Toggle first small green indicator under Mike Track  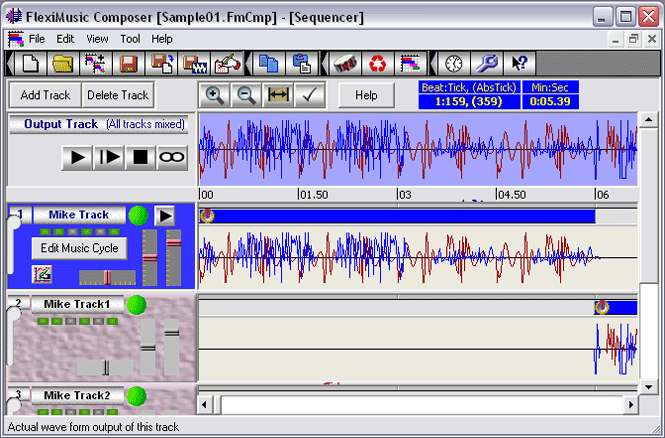45,232
